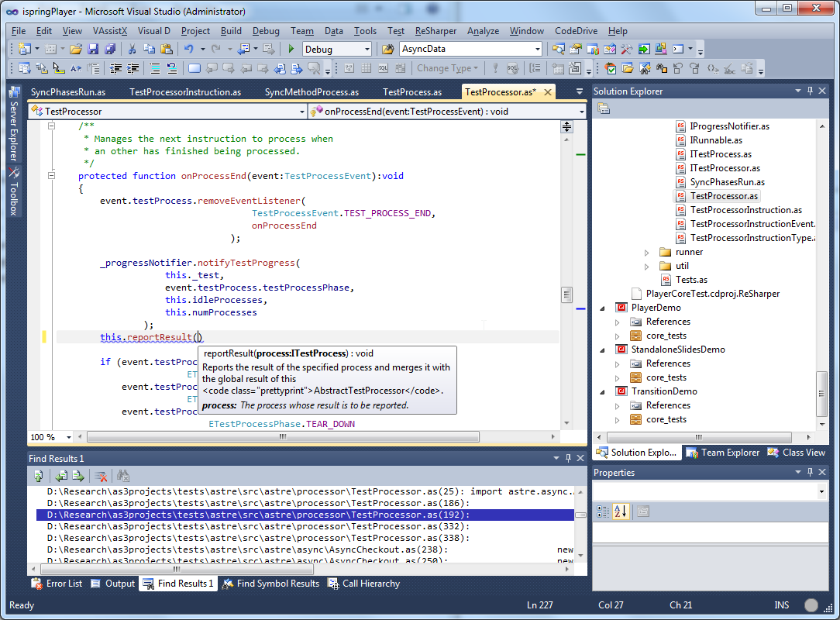Decrease line indent in text editor toolbar
This screenshot has height=620, width=840.
(115, 69)
